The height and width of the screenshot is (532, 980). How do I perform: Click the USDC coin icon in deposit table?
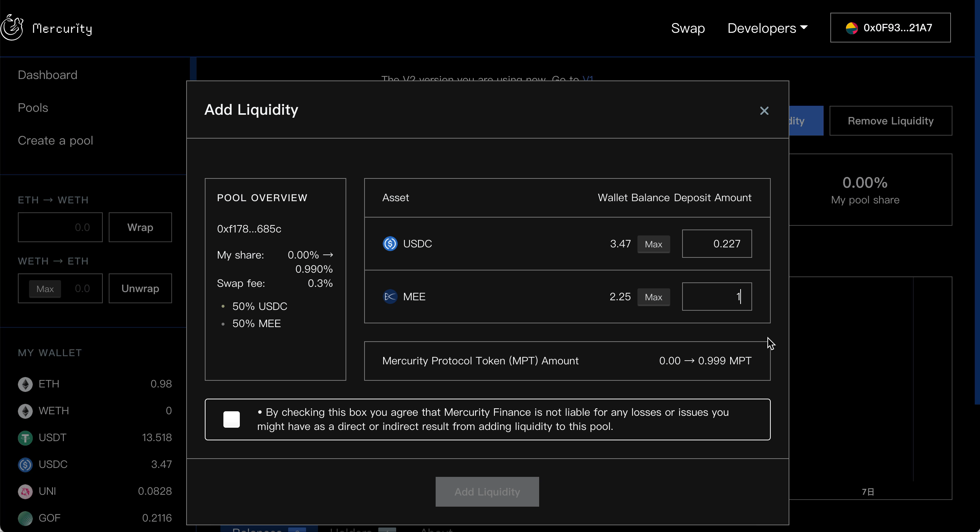pyautogui.click(x=390, y=244)
